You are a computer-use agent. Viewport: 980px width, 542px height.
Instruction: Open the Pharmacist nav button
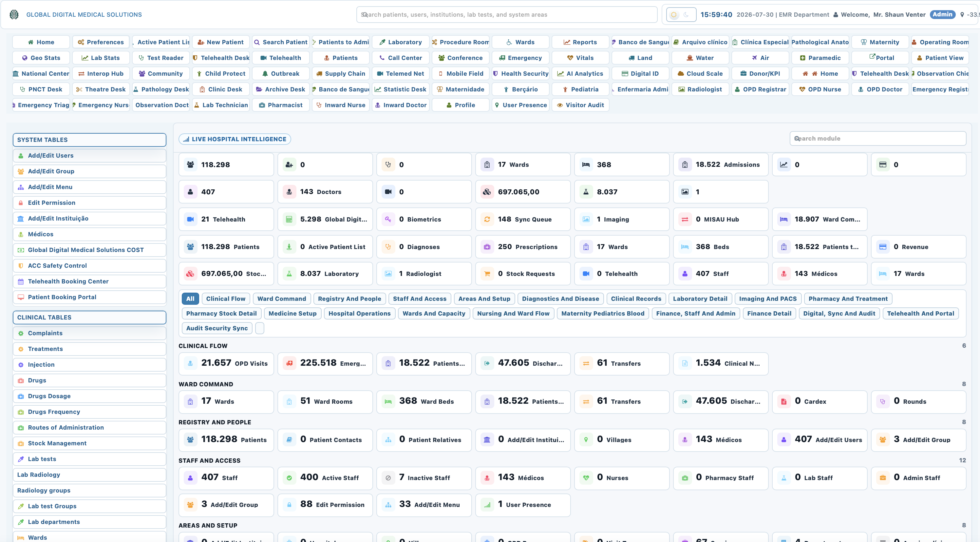coord(281,105)
